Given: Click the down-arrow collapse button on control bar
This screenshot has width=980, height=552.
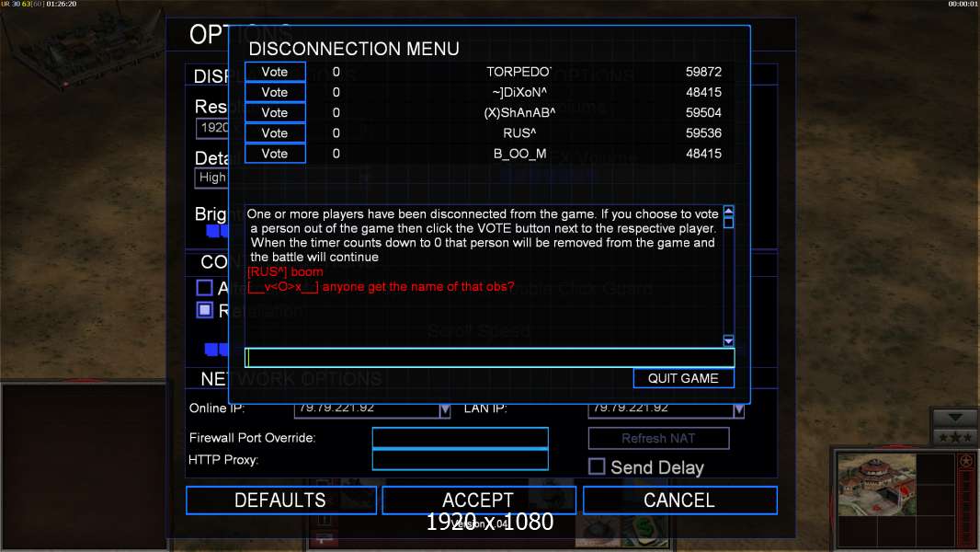Looking at the screenshot, I should [x=955, y=418].
